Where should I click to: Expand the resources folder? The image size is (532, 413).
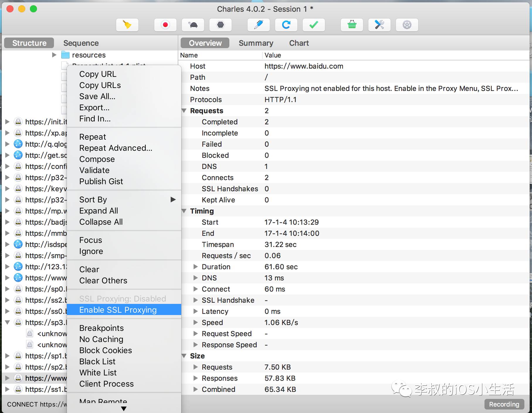click(54, 55)
